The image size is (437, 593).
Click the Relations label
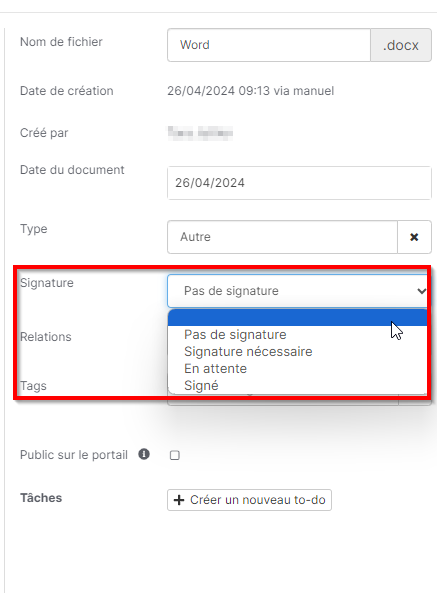[46, 337]
